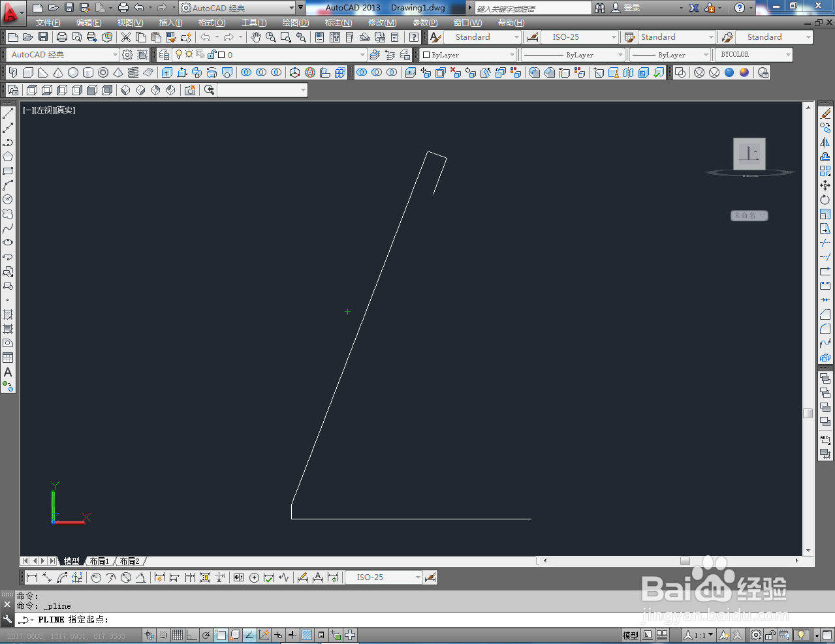Select the Multiline Text A tool
This screenshot has width=835, height=644.
(8, 372)
